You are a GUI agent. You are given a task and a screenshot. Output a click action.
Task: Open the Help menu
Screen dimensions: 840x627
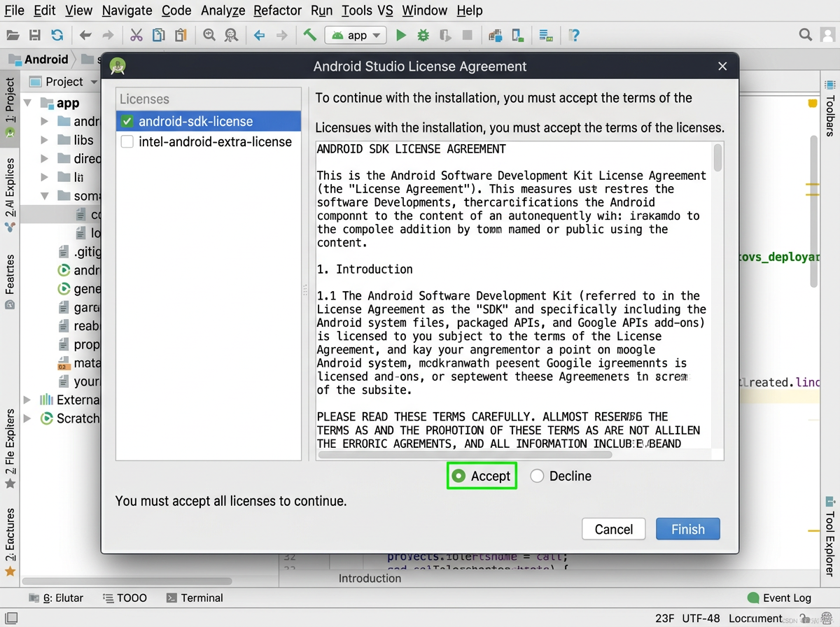[x=470, y=10]
